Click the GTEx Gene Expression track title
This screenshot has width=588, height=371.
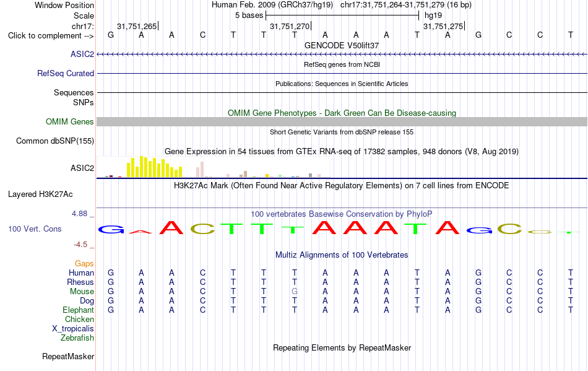click(x=342, y=152)
